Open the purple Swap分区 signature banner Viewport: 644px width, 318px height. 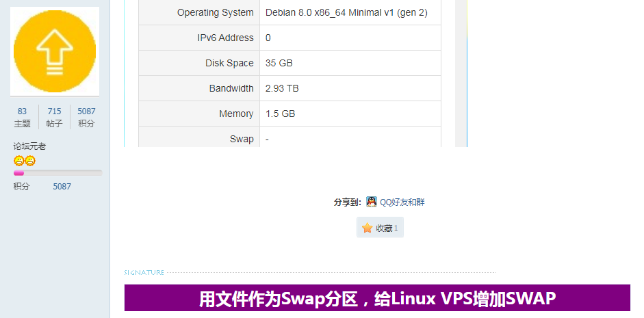pyautogui.click(x=377, y=298)
